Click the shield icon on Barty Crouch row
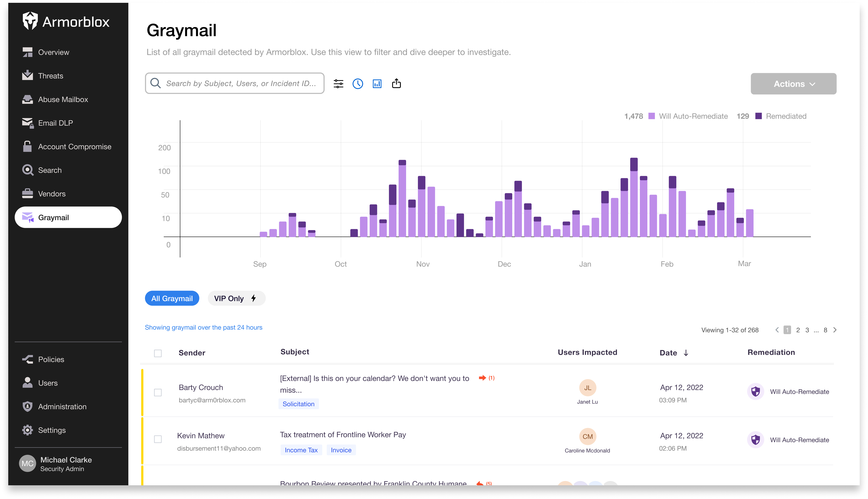Image resolution: width=868 pixels, height=499 pixels. pos(755,391)
